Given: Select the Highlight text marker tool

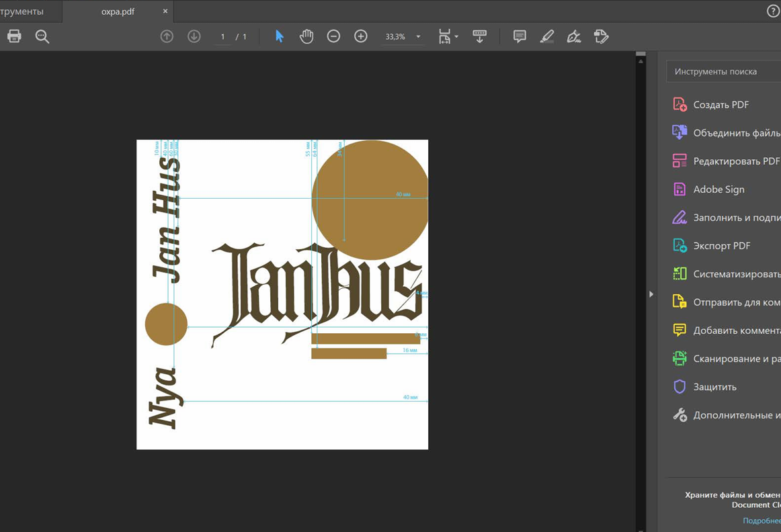Looking at the screenshot, I should pos(547,36).
